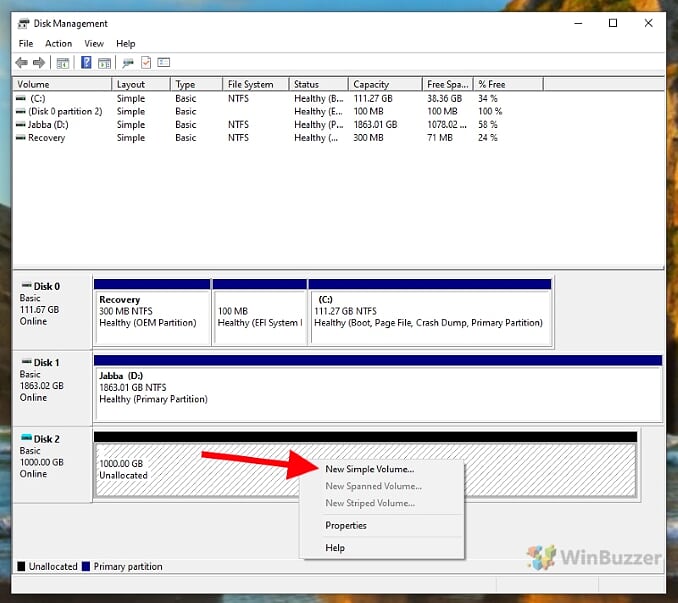Click the drive icon beside the (C:) volume row
Screen dimensions: 678x603
pyautogui.click(x=21, y=99)
